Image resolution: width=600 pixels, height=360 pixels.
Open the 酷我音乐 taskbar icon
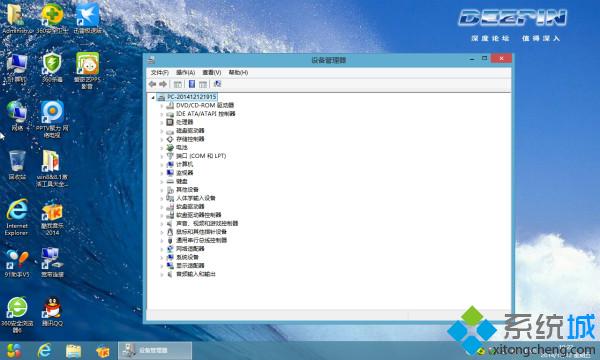[103, 350]
